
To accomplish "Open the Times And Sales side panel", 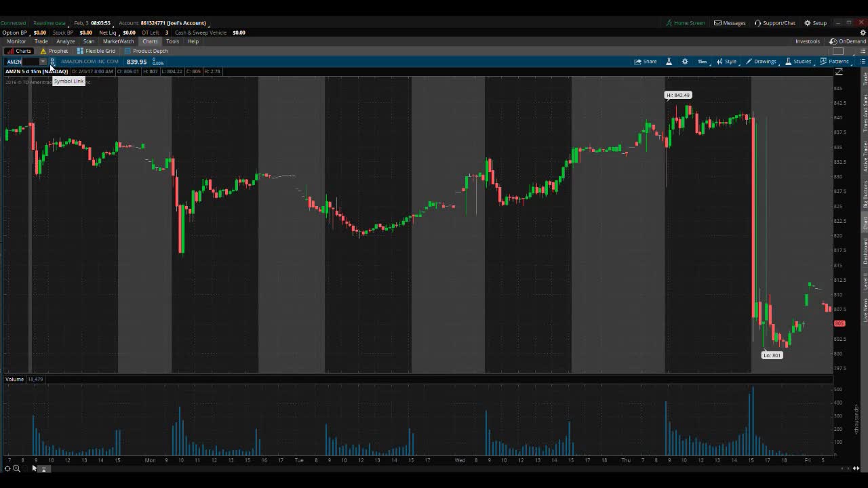I will (x=865, y=113).
